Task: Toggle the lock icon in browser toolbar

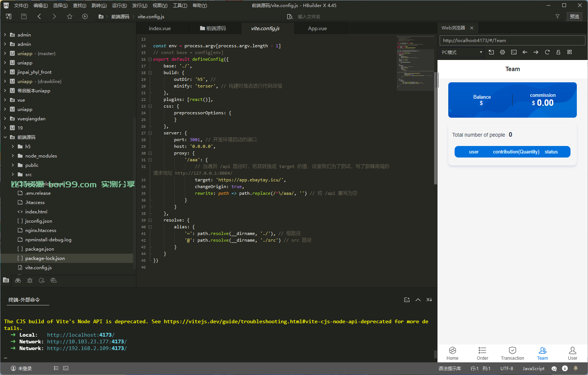Action: point(559,52)
